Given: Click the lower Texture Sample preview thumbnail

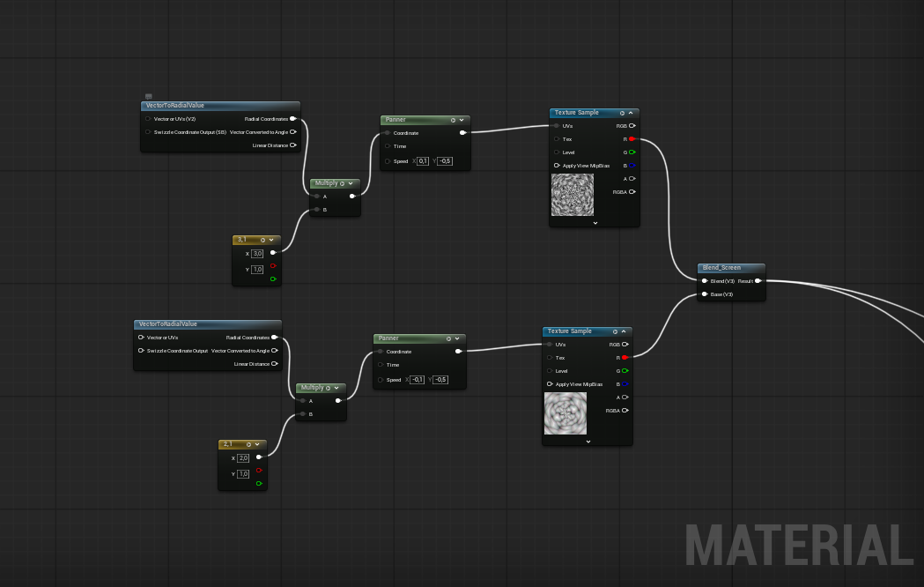Looking at the screenshot, I should pos(565,413).
